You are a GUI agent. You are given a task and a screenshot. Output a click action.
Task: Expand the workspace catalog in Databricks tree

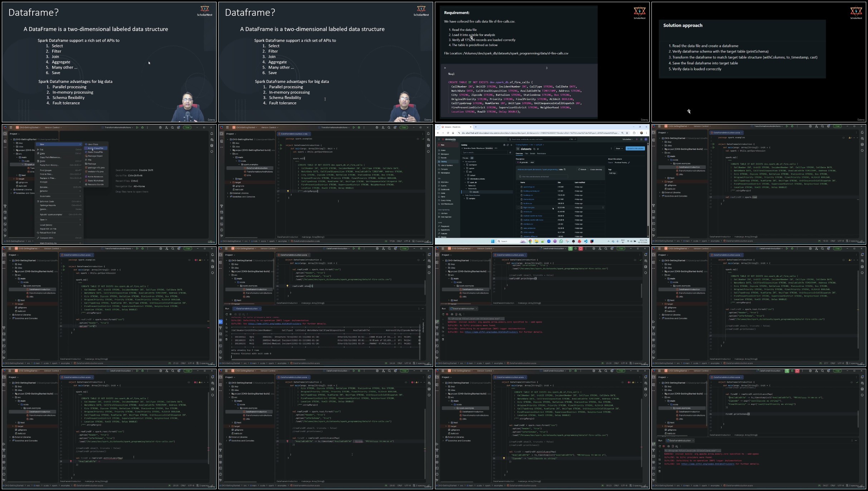click(x=464, y=165)
